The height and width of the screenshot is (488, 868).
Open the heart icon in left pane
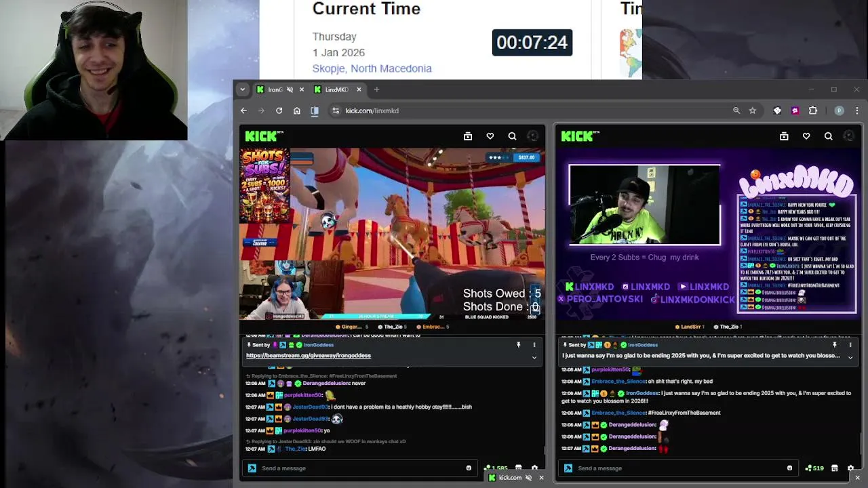coord(490,136)
